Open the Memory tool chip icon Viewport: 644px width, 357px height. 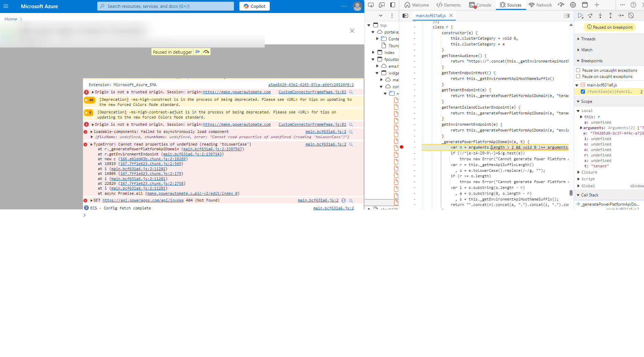[573, 5]
